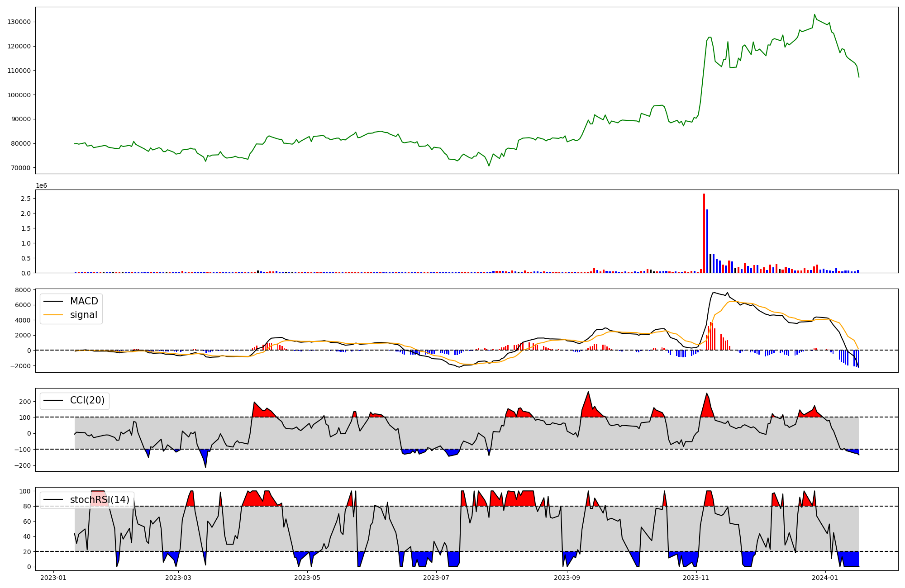Click the -2000 tick on the MACD axis
The image size is (905, 588).
click(21, 366)
